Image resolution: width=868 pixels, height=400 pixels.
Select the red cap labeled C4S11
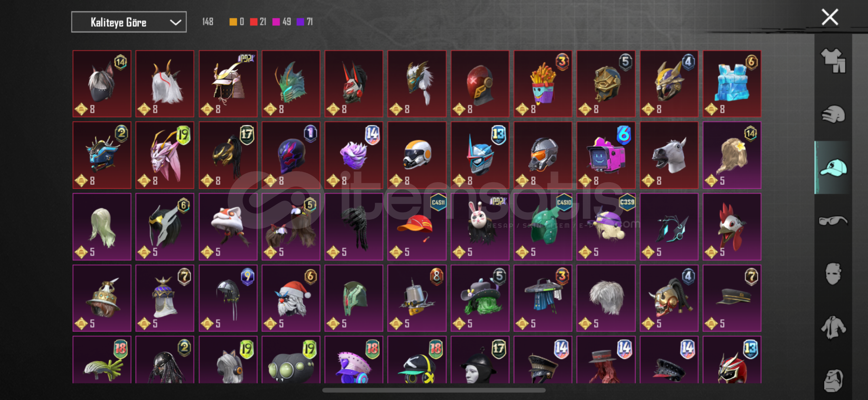click(417, 227)
